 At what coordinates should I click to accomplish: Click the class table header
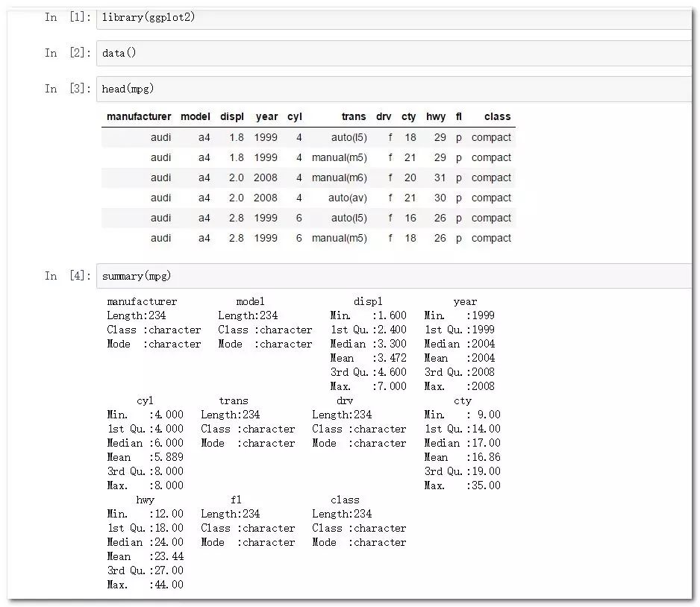[497, 116]
